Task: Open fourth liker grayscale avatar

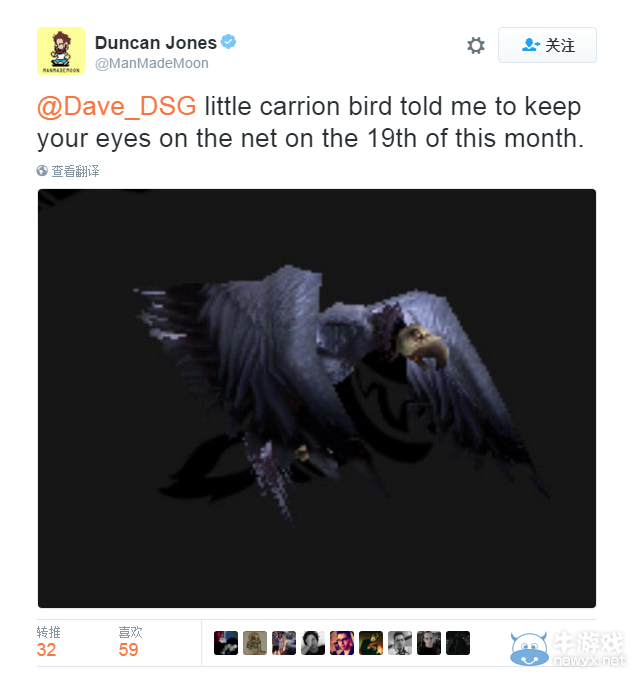Action: pos(313,643)
